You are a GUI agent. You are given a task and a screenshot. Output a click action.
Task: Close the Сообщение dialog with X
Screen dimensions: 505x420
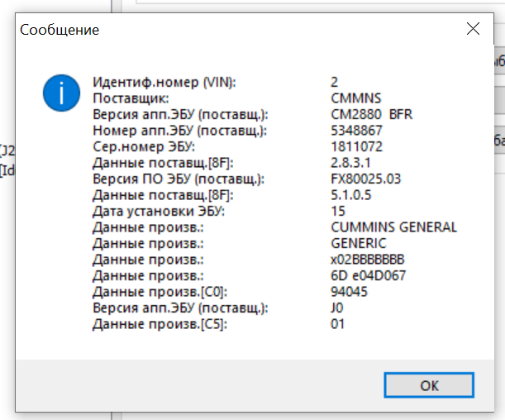(473, 29)
